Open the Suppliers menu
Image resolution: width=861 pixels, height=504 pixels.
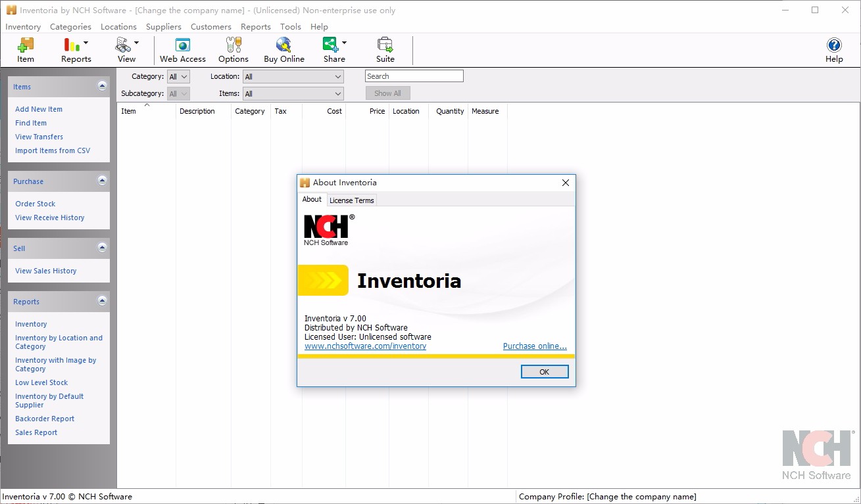163,27
